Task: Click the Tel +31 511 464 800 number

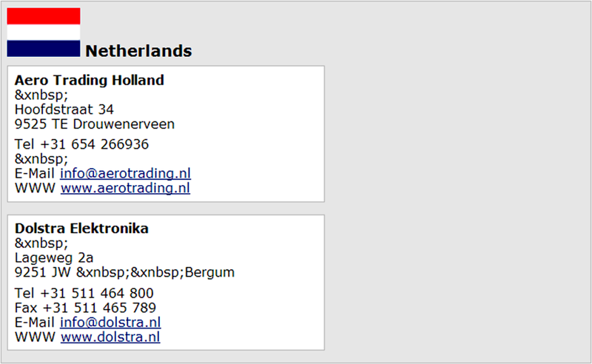Action: coord(84,293)
